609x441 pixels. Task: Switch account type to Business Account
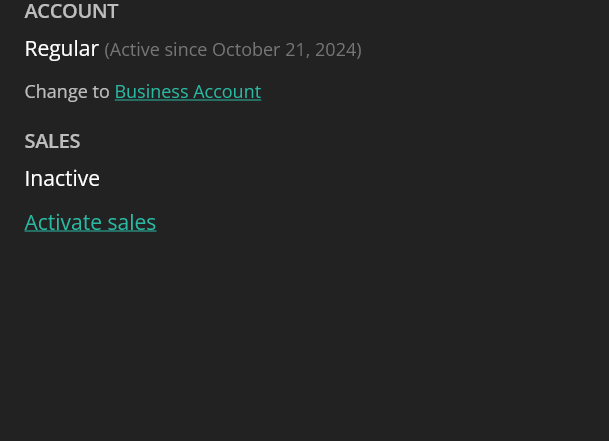[x=187, y=91]
